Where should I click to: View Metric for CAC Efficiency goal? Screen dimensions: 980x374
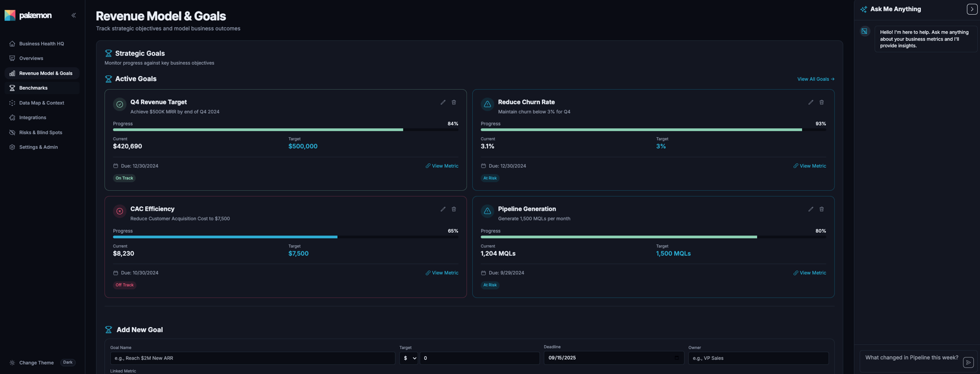click(442, 273)
